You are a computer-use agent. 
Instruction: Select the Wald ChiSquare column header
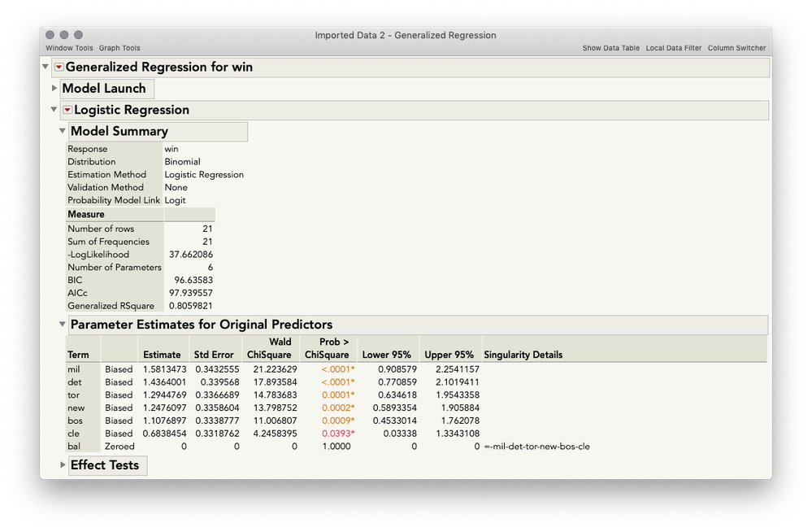tap(269, 348)
